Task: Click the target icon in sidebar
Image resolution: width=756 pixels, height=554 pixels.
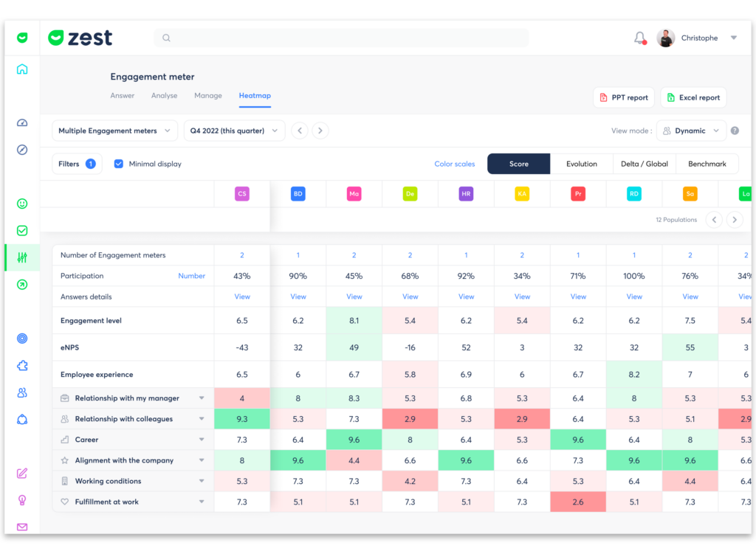Action: coord(22,339)
